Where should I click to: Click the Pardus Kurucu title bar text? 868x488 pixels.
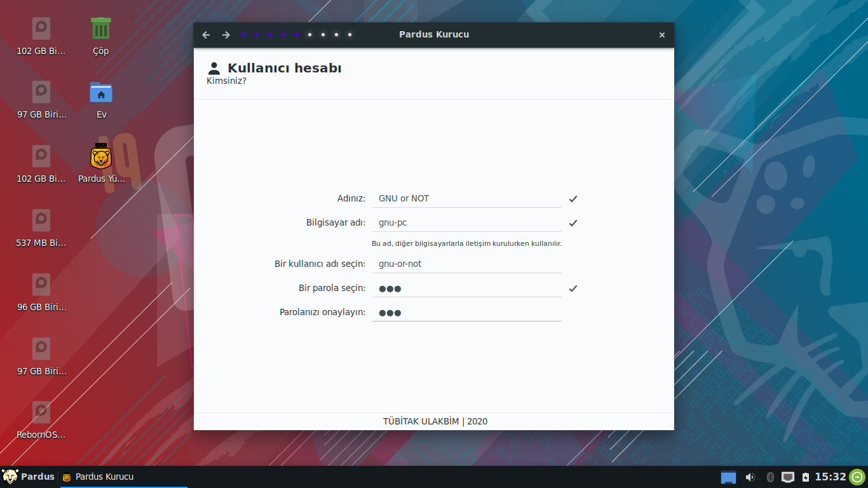434,34
